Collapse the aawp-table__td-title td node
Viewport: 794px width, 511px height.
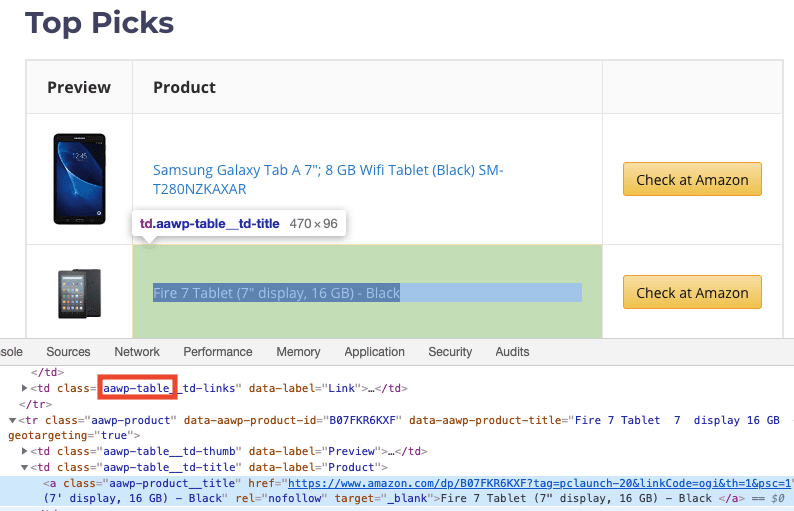(x=25, y=467)
